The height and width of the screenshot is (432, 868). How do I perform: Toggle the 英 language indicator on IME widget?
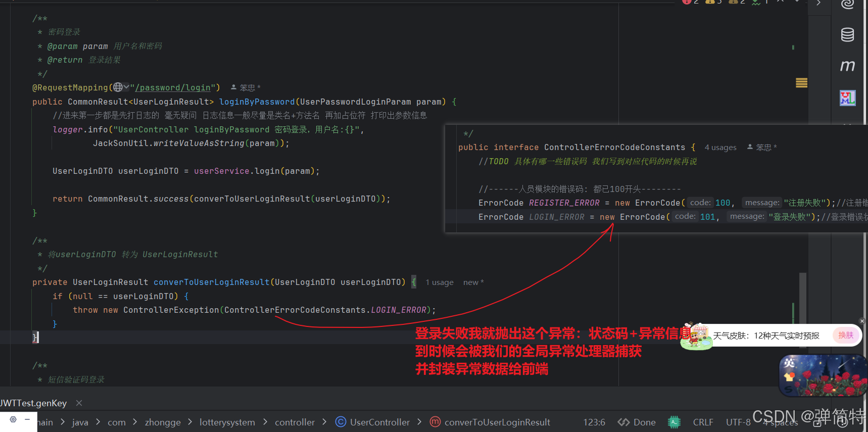[789, 362]
